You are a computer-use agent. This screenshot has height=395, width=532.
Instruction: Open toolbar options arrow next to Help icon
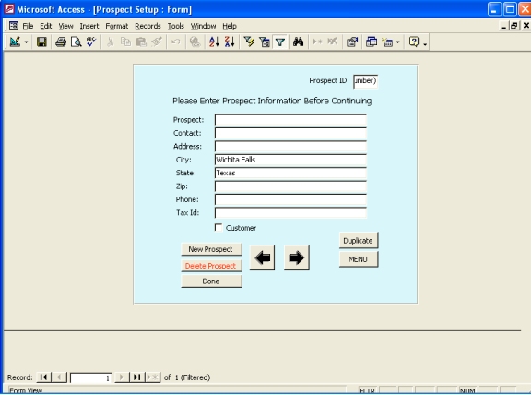click(425, 43)
